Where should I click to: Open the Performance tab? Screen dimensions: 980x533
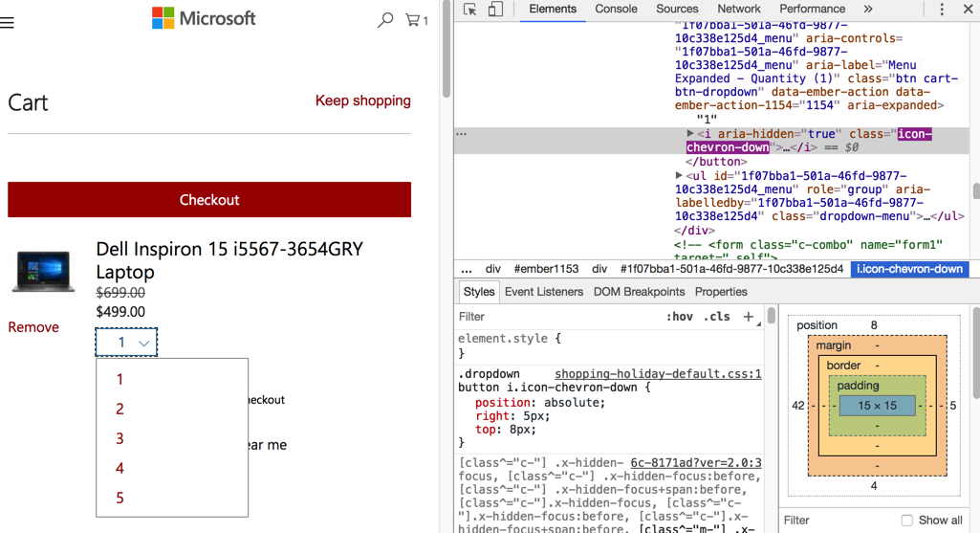[x=812, y=10]
